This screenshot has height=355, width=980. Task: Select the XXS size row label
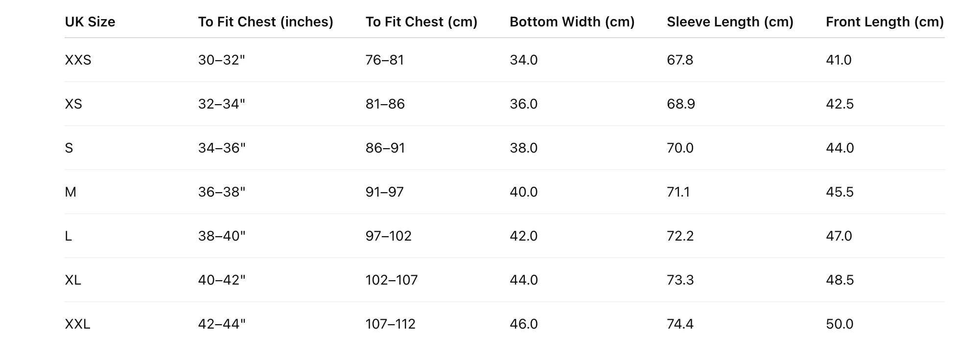pyautogui.click(x=78, y=60)
